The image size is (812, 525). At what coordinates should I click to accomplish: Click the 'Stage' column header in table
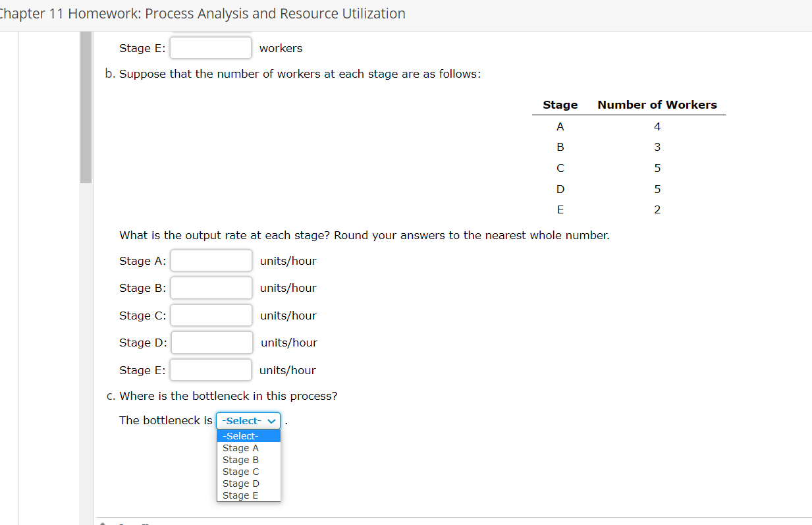pyautogui.click(x=560, y=105)
